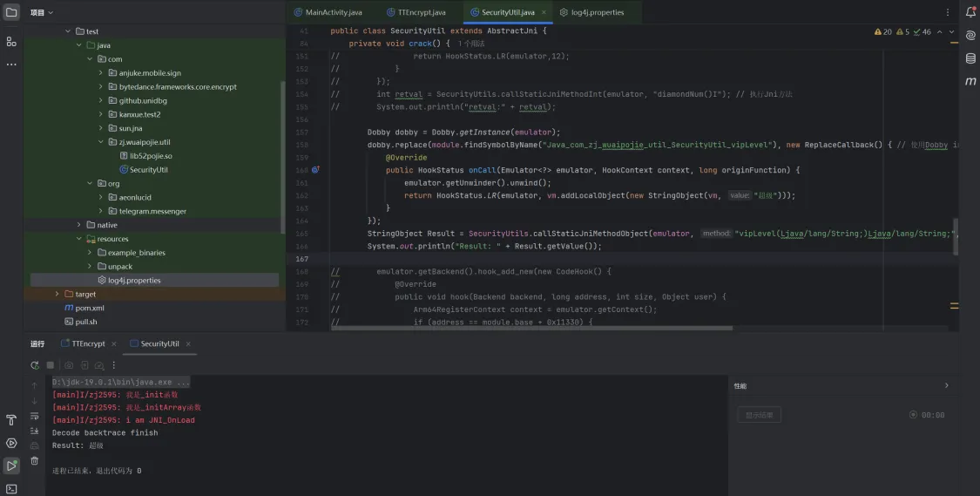Image resolution: width=980 pixels, height=496 pixels.
Task: Rerun the SecurityUtil program
Action: [35, 365]
